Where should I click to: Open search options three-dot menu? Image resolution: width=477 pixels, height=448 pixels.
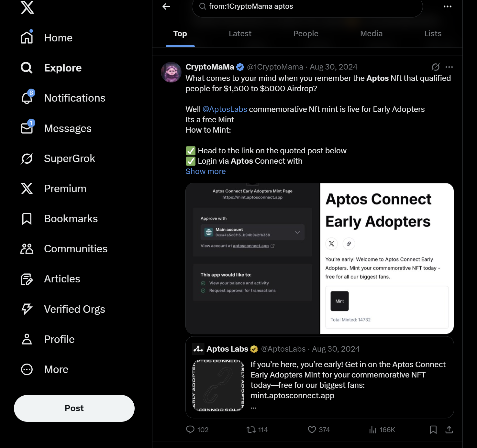click(448, 6)
